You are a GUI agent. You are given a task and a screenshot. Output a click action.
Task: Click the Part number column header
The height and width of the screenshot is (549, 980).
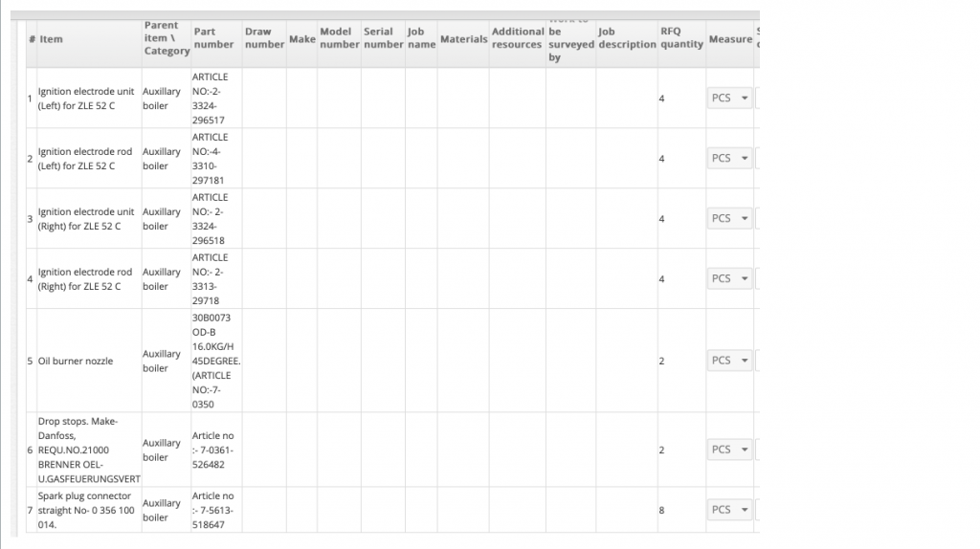[212, 38]
